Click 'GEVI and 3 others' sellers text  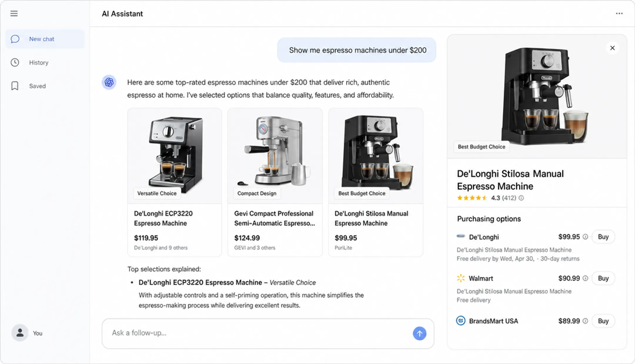click(x=255, y=248)
